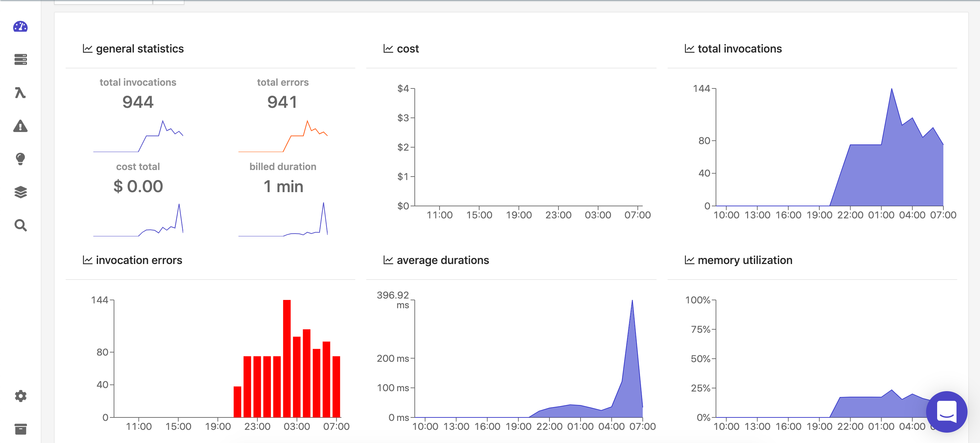980x443 pixels.
Task: Click the chart icon beside average durations
Action: 388,260
